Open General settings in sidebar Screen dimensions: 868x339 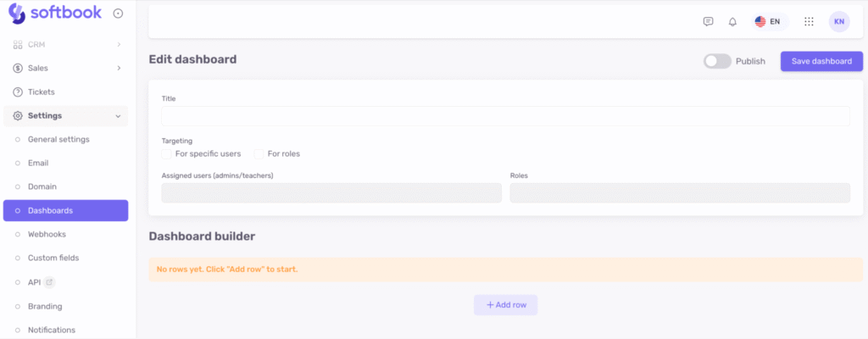point(58,139)
